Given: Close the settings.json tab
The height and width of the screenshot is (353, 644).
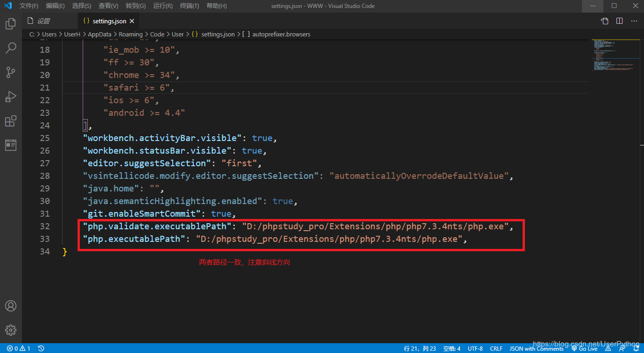Looking at the screenshot, I should point(132,21).
